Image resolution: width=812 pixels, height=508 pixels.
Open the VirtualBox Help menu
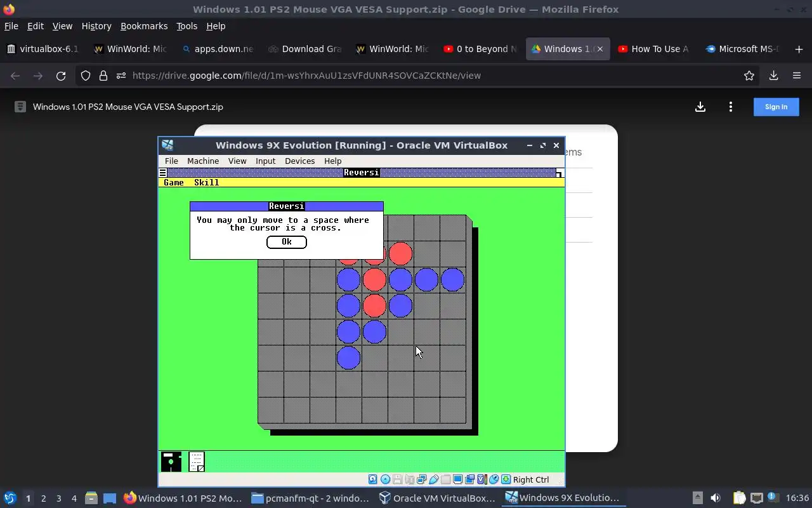coord(332,161)
